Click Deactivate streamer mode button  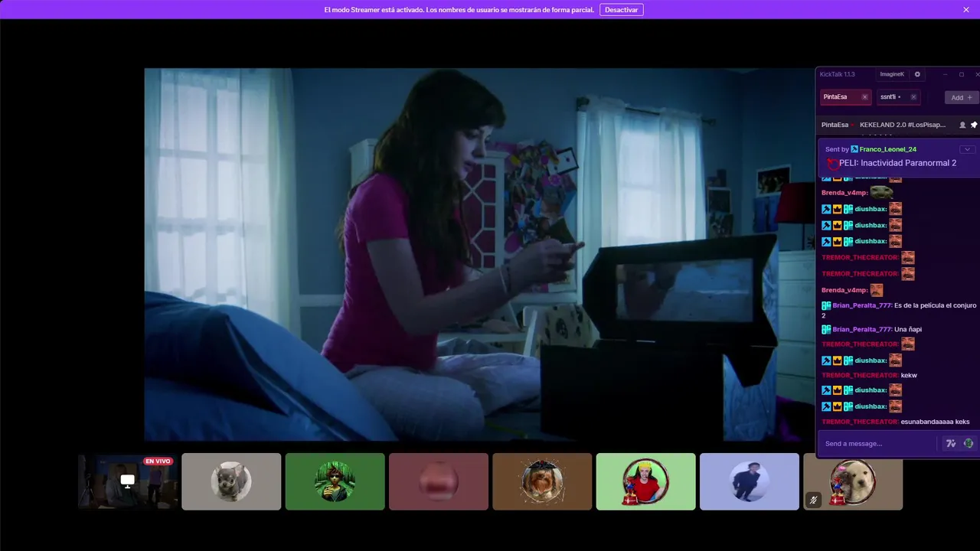coord(621,10)
